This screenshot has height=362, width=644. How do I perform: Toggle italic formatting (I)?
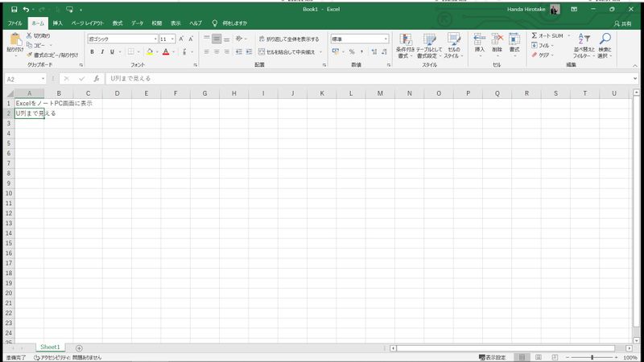click(102, 51)
